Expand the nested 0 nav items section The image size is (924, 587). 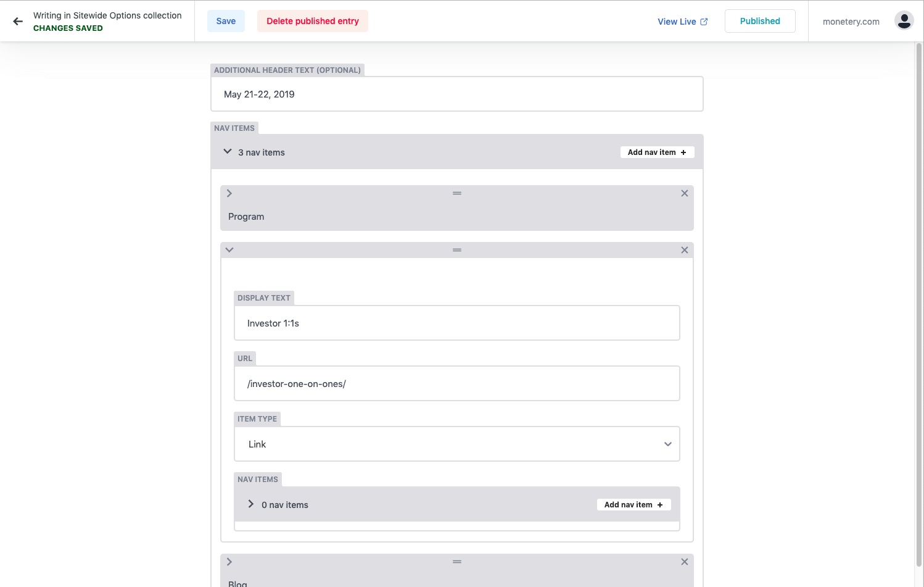point(250,504)
